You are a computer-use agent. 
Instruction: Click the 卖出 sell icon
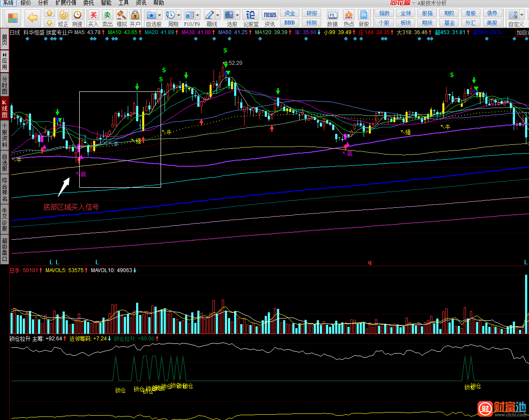[107, 18]
